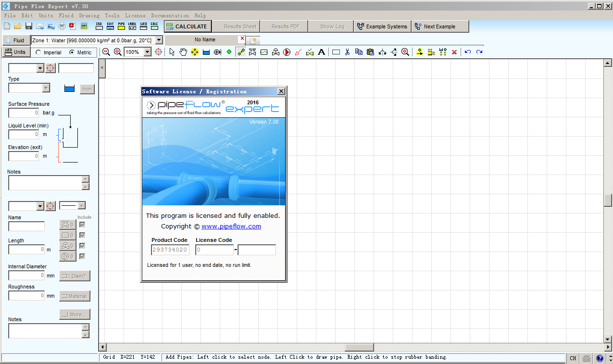
Task: Click the LABEL options icon
Action: pyautogui.click(x=132, y=26)
